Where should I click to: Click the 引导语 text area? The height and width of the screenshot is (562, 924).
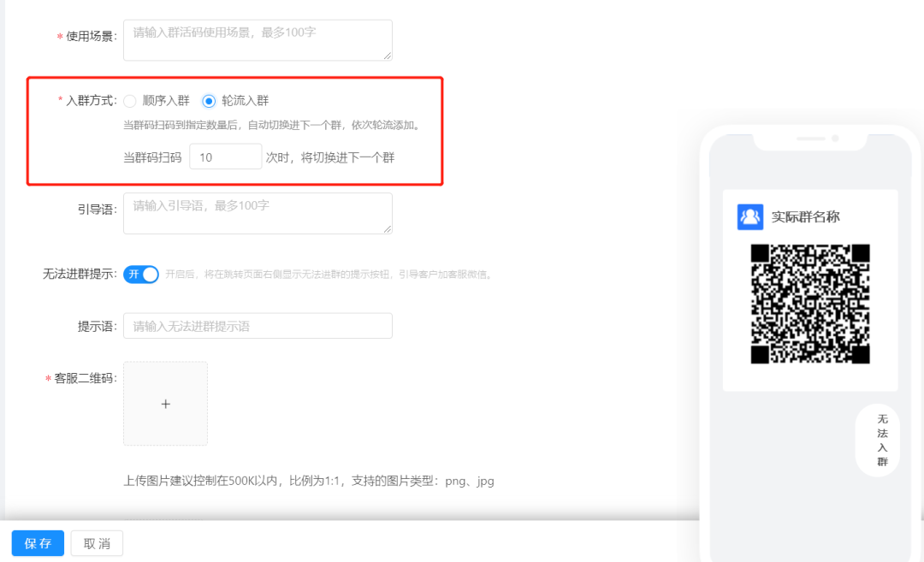(258, 213)
